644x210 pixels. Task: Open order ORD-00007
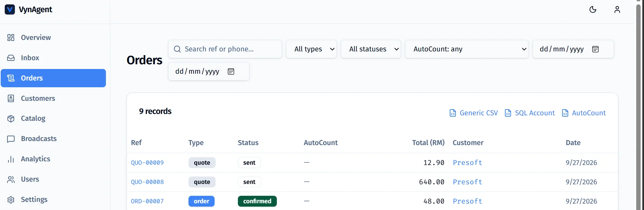click(x=147, y=201)
